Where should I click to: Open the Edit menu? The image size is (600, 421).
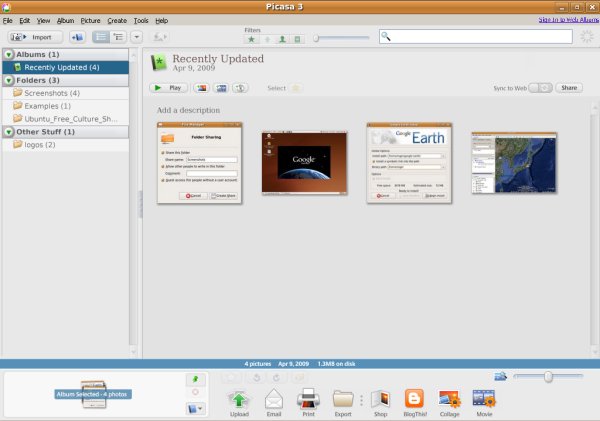tap(24, 21)
